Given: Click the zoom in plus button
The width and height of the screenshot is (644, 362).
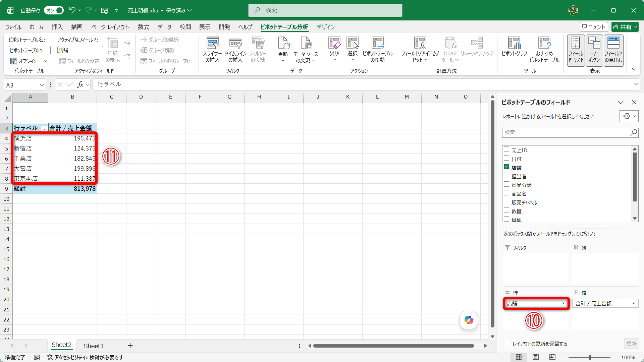Looking at the screenshot, I should coord(614,357).
